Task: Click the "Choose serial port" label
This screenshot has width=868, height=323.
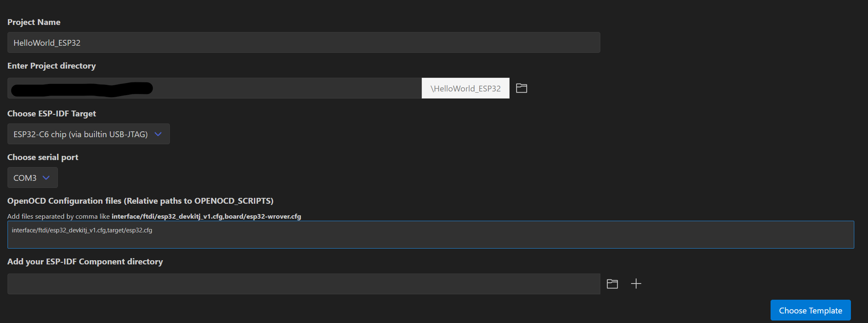Action: pyautogui.click(x=43, y=158)
